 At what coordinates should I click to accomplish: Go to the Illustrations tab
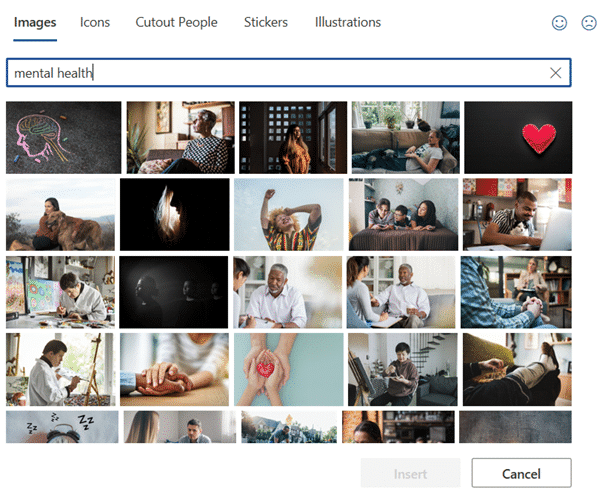pyautogui.click(x=347, y=22)
